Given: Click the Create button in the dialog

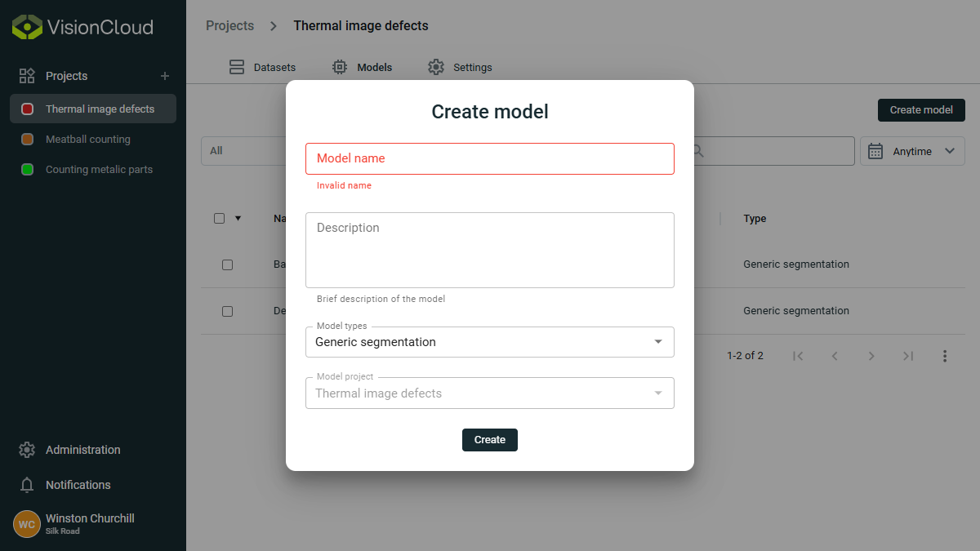Looking at the screenshot, I should (489, 439).
